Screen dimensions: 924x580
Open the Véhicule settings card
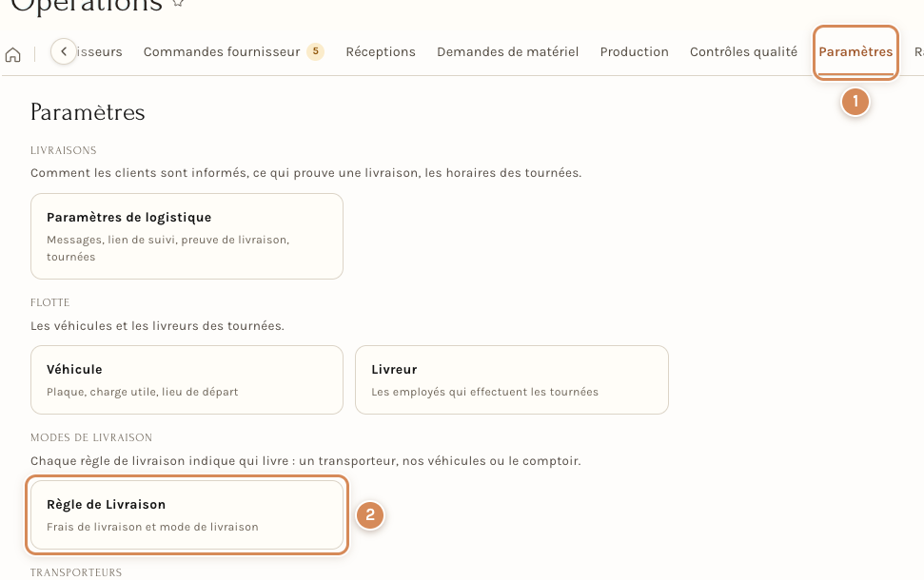187,379
